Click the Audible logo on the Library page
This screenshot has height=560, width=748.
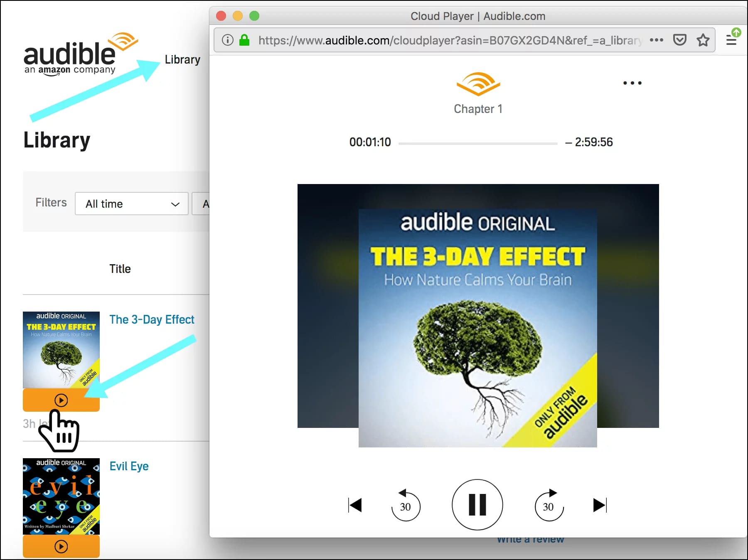(81, 54)
